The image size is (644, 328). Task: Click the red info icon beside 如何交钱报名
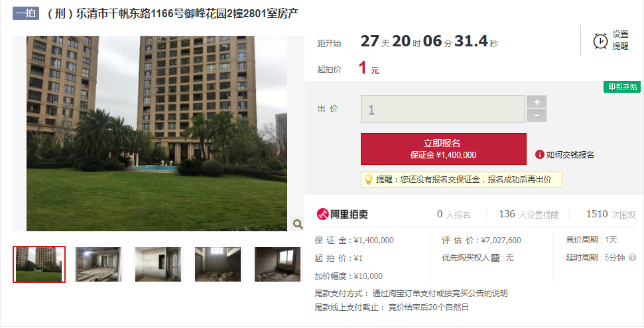coord(539,154)
